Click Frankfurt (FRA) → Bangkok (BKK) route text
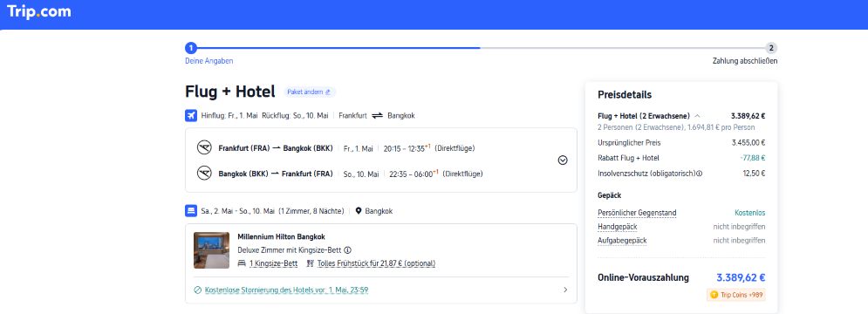This screenshot has width=868, height=314. (x=276, y=148)
